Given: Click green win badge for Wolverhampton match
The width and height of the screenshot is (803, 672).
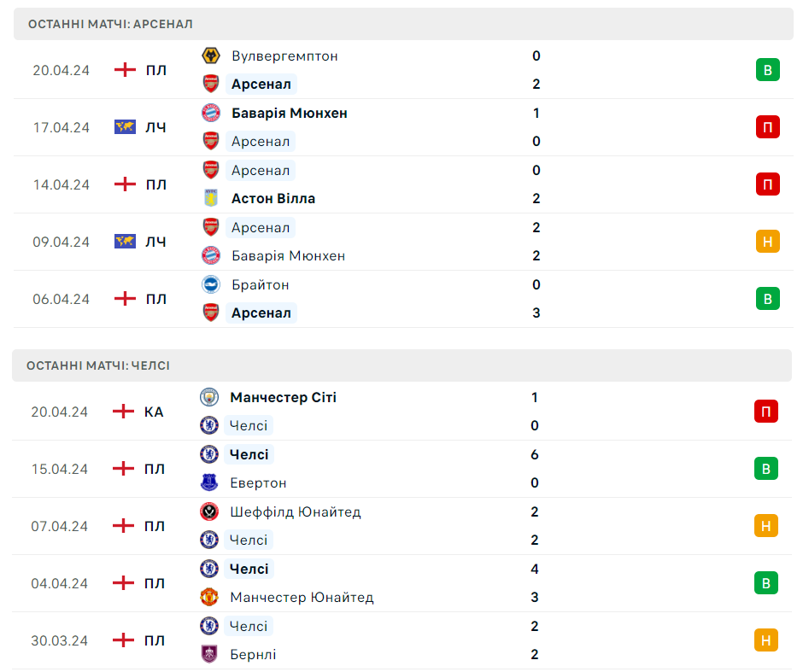Looking at the screenshot, I should 768,70.
